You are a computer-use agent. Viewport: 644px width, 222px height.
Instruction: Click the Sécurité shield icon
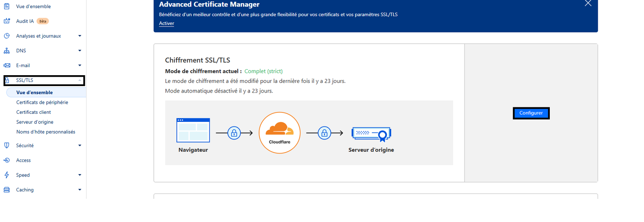pyautogui.click(x=7, y=146)
